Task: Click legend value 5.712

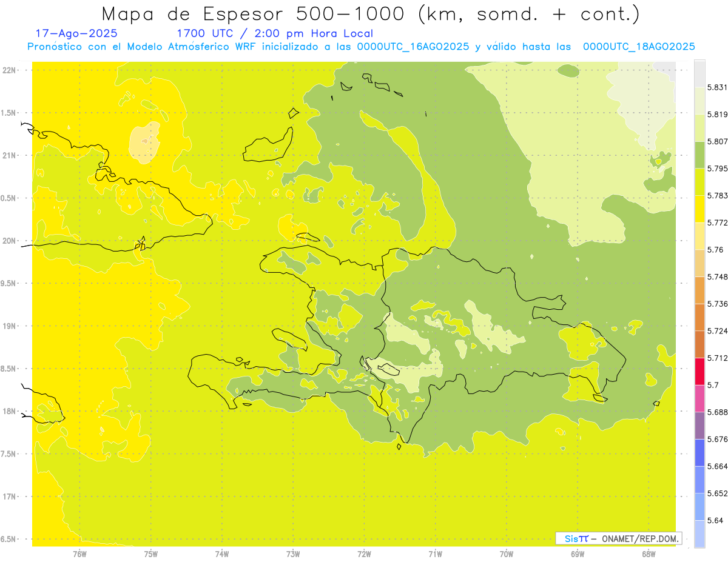Action: (717, 358)
